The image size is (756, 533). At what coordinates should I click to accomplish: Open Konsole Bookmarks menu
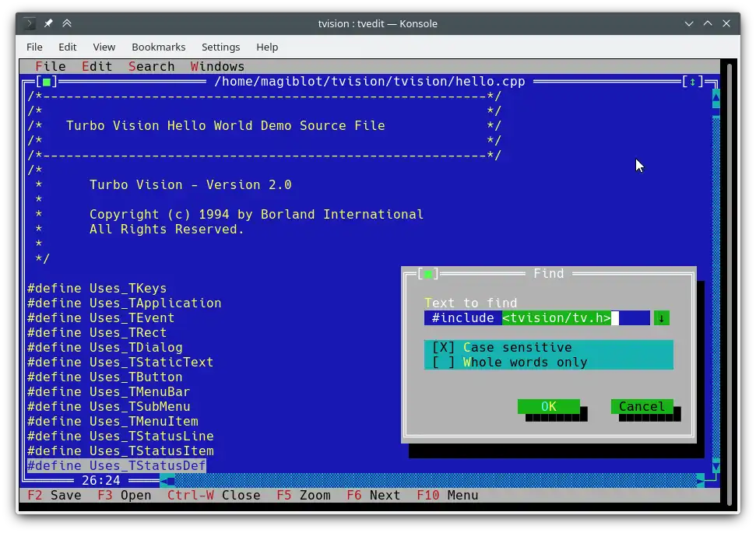158,47
